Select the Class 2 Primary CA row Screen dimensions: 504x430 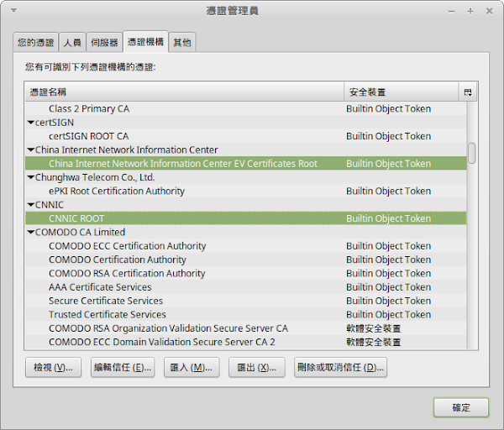246,108
